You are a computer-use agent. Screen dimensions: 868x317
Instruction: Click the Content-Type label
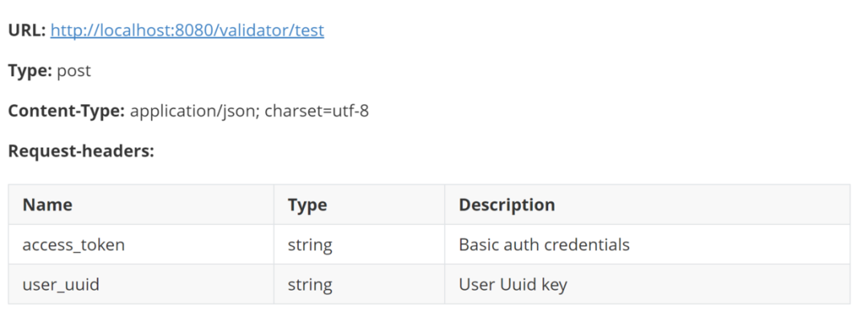67,112
